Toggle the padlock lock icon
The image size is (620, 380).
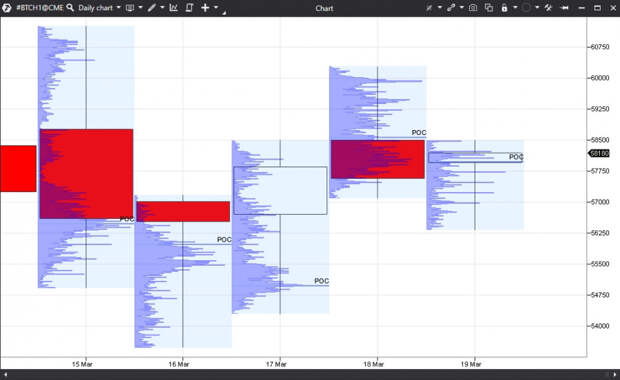[x=504, y=8]
